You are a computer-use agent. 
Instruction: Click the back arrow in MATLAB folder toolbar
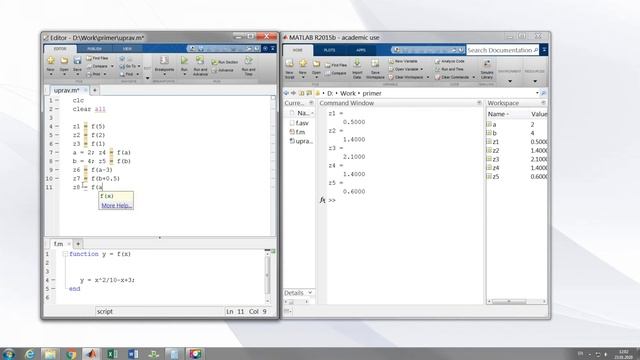286,93
